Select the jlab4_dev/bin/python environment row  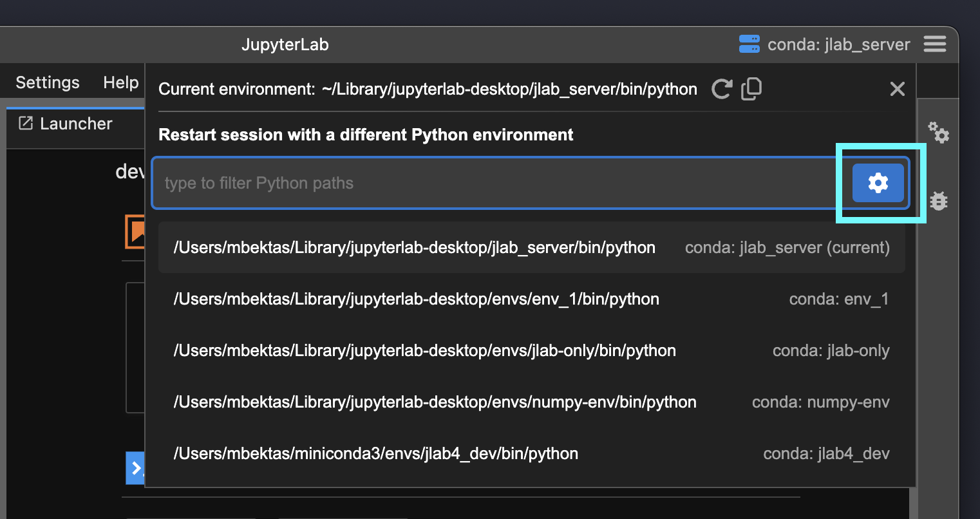532,453
